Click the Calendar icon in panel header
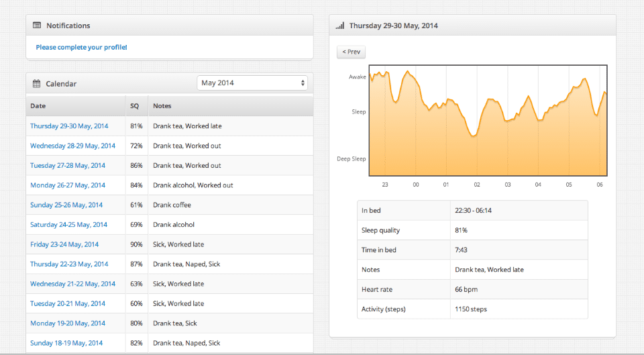This screenshot has height=355, width=644. click(x=37, y=84)
